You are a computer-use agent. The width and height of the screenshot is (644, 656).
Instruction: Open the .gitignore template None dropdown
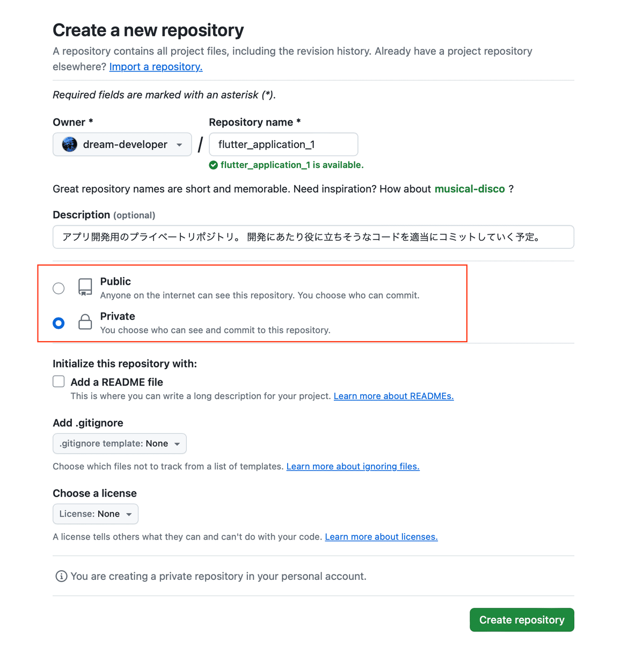(x=119, y=444)
